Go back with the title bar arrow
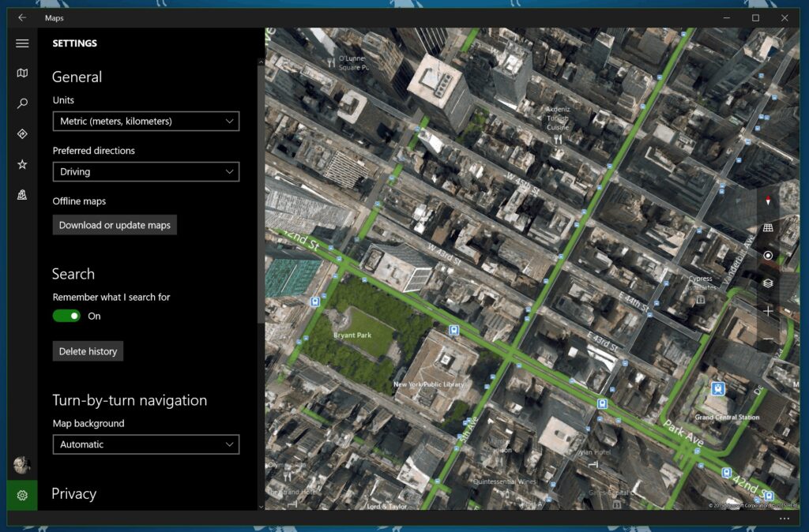Screen dimensions: 809x532 [22, 17]
